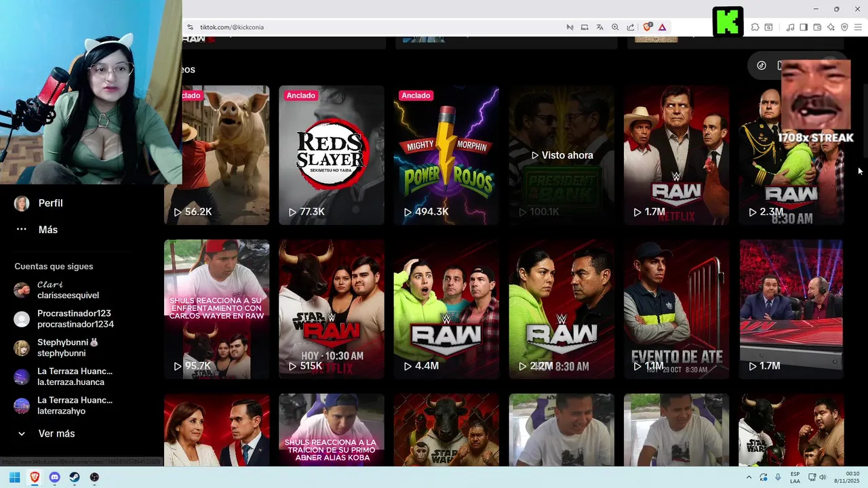Viewport: 868px width, 488px height.
Task: Open the zoom magnifier icon in address bar
Action: 615,27
